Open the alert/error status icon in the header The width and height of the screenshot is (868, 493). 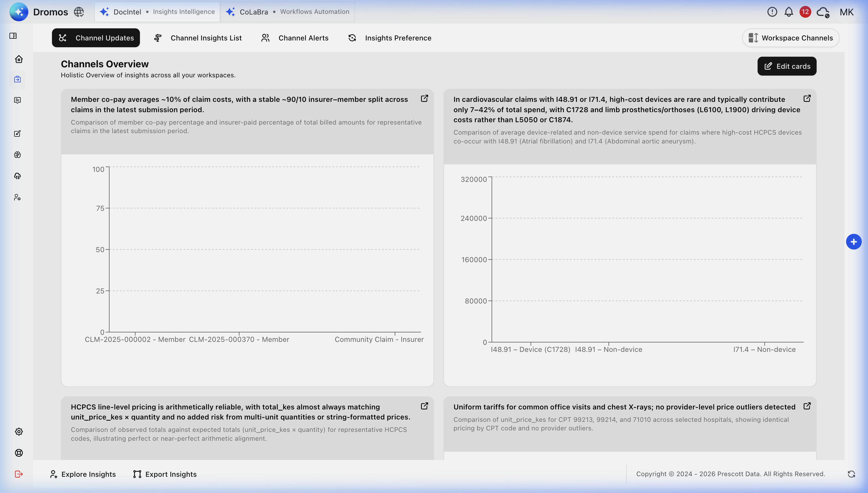coord(772,12)
